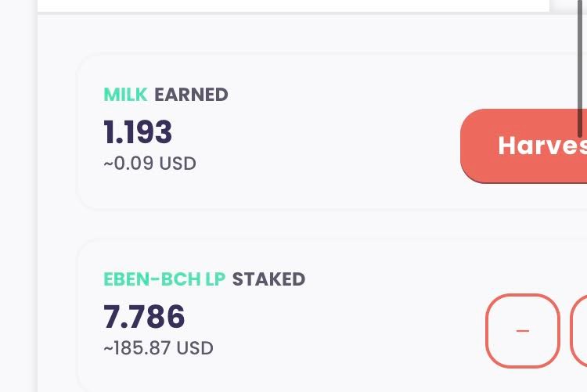The width and height of the screenshot is (587, 392).
Task: Click the scrollbar track below the thumb
Action: [x=580, y=262]
